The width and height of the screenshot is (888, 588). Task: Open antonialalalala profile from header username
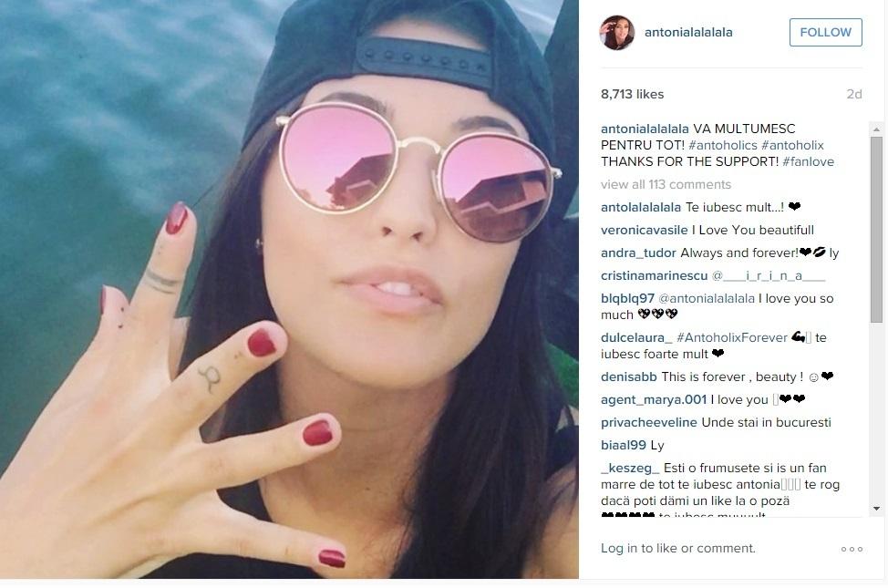click(x=688, y=32)
